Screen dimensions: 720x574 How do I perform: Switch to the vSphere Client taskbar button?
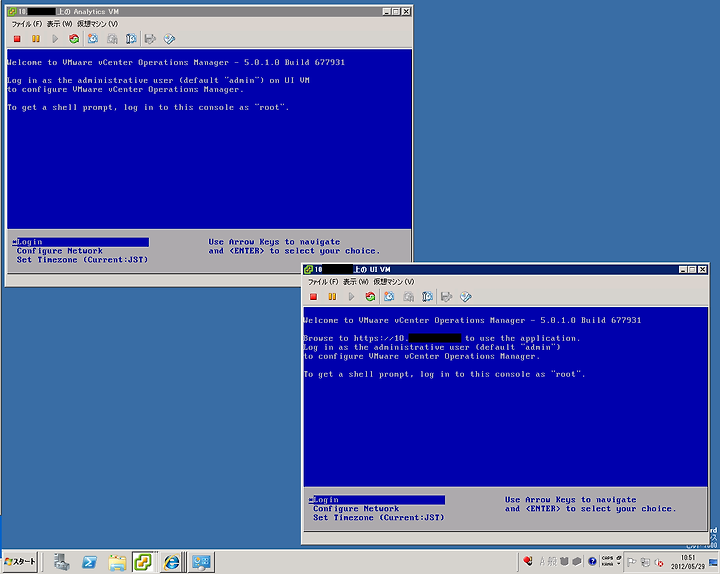pyautogui.click(x=143, y=562)
